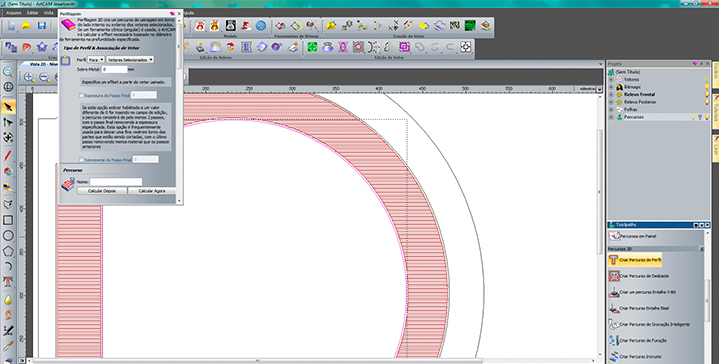719x364 pixels.
Task: Click the Calcular Agora button
Action: click(x=152, y=191)
